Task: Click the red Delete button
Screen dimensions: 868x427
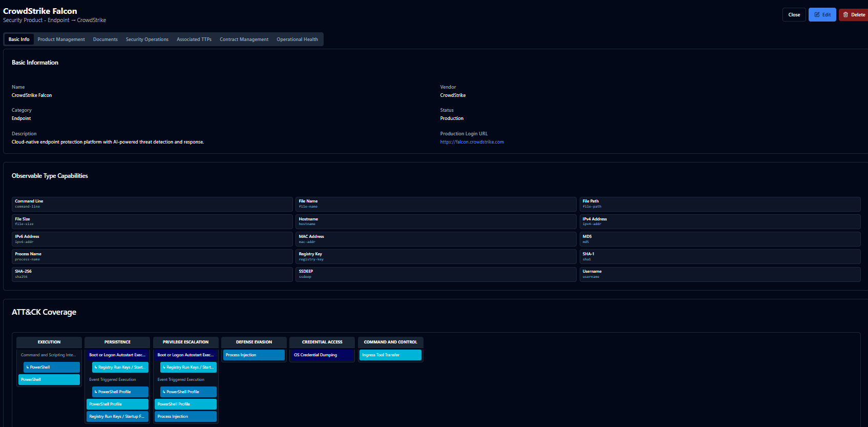Action: (x=854, y=15)
